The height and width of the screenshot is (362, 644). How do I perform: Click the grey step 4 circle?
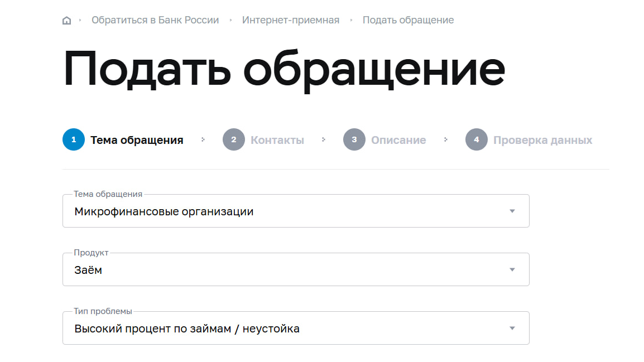[477, 140]
